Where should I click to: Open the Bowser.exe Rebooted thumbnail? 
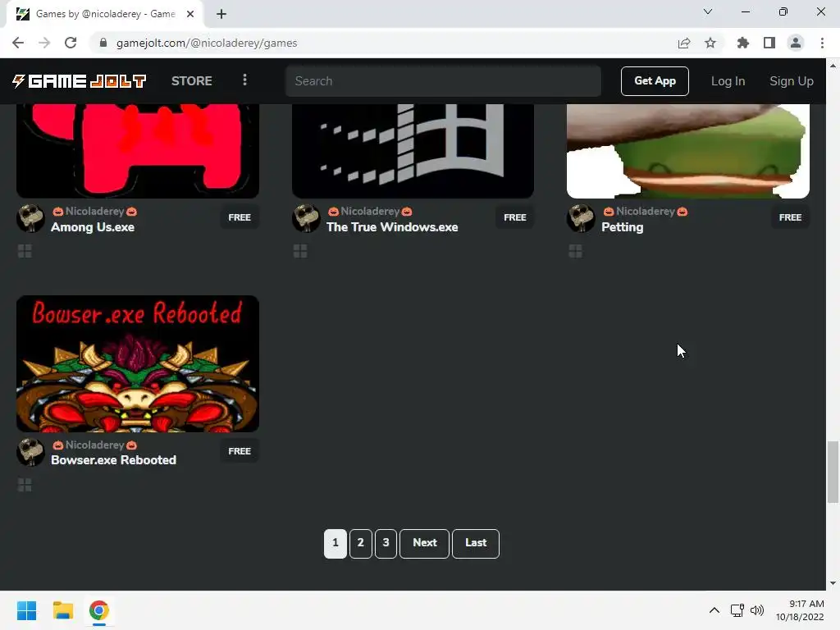(x=138, y=363)
